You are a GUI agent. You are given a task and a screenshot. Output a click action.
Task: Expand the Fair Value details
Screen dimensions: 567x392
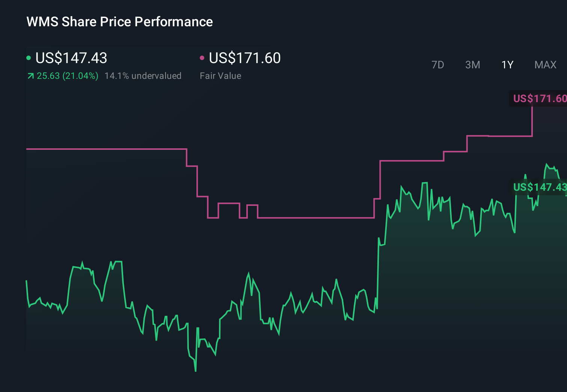pos(221,75)
